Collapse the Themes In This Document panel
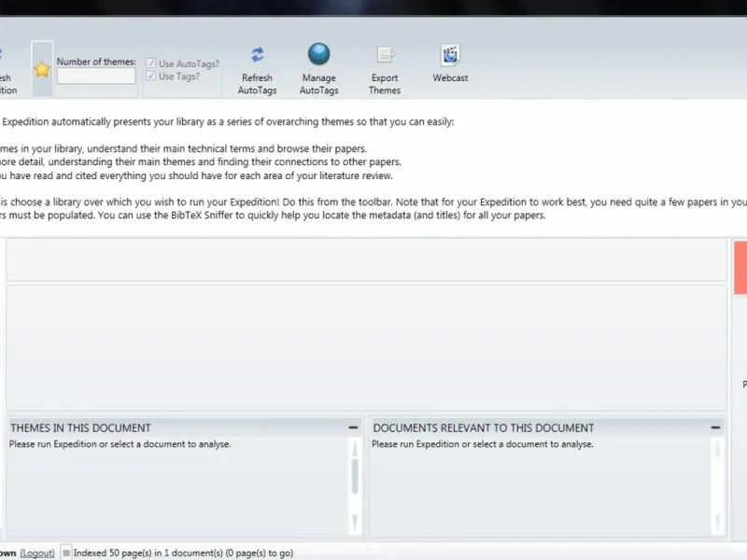 click(x=353, y=427)
